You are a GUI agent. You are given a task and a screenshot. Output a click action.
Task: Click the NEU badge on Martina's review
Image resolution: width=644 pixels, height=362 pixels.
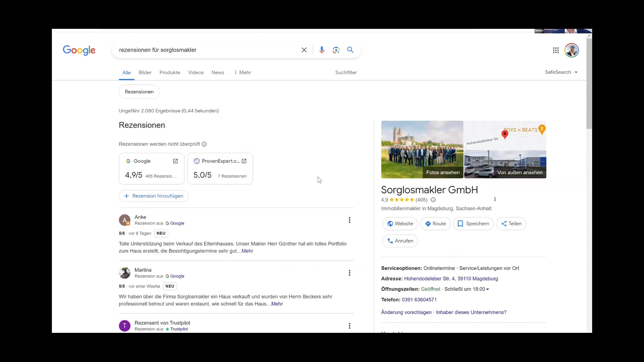tap(170, 286)
